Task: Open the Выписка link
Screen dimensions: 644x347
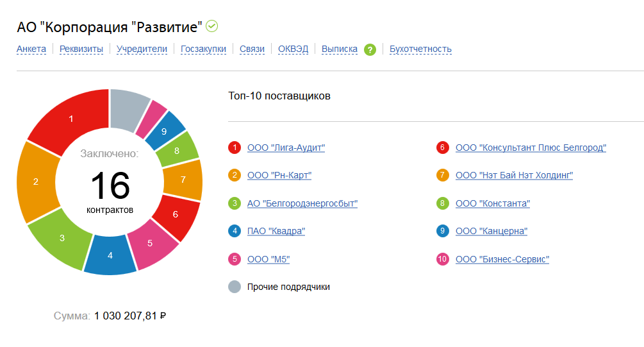Action: 339,49
